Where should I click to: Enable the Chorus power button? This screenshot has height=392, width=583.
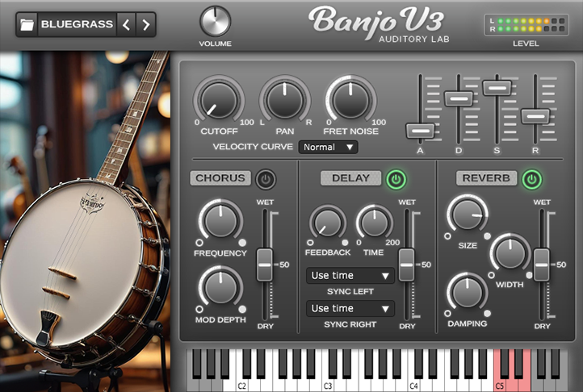click(266, 178)
